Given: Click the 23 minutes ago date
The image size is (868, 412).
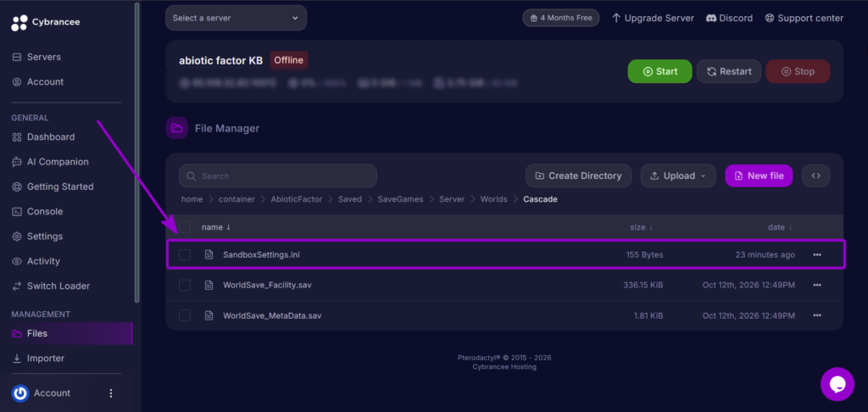Looking at the screenshot, I should (765, 254).
